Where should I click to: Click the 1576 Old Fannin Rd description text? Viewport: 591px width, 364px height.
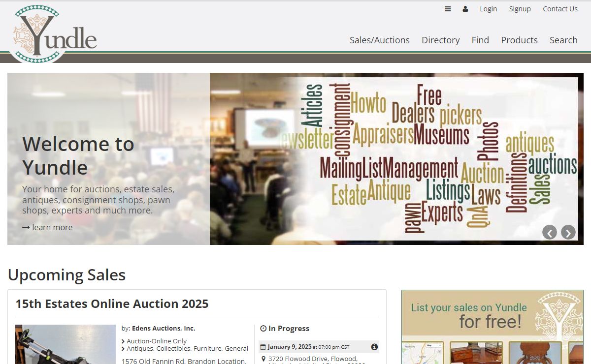(184, 361)
